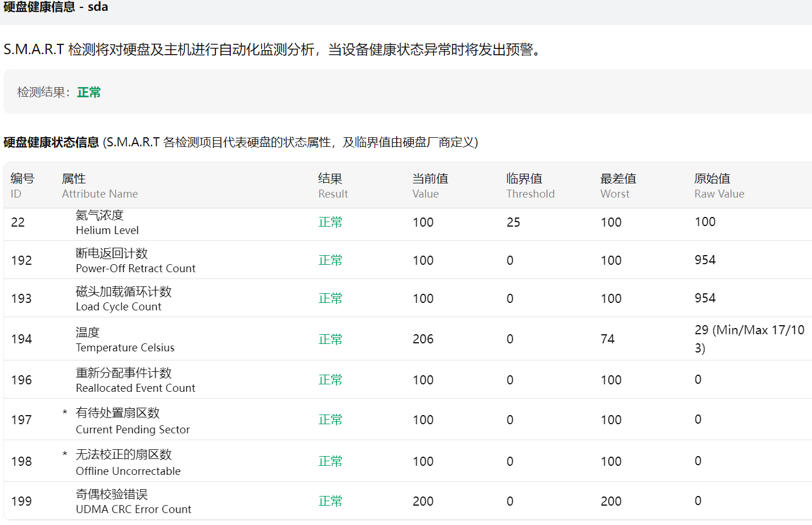The image size is (812, 525).
Task: Click ID 192 in the table
Action: pyautogui.click(x=22, y=261)
